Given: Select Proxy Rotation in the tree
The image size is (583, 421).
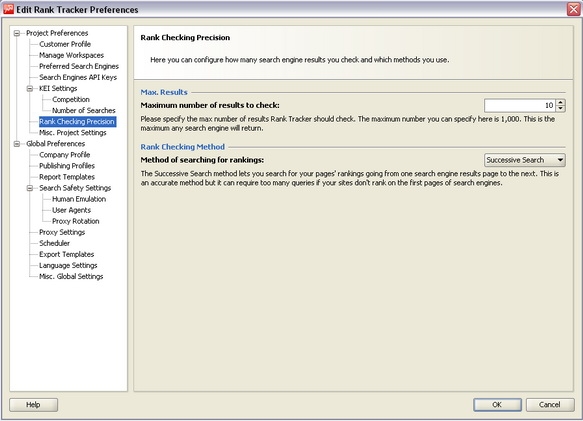Looking at the screenshot, I should pyautogui.click(x=75, y=221).
